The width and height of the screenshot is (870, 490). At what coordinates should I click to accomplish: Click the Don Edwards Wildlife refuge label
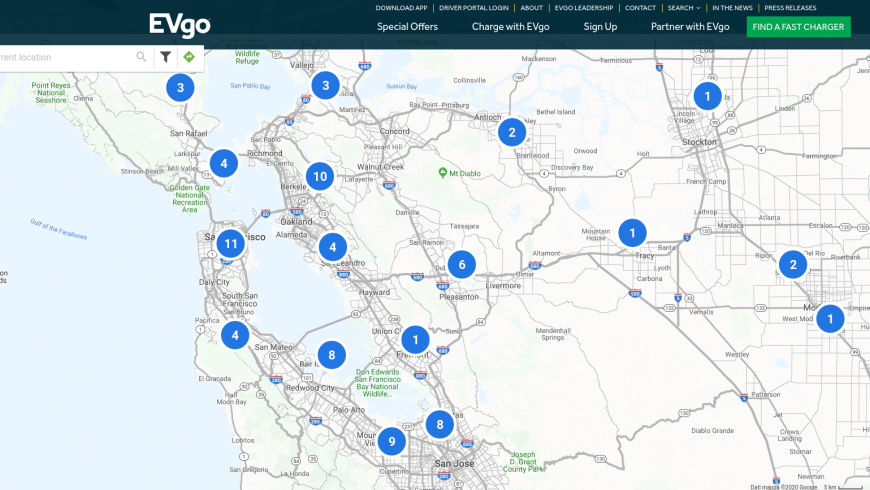point(377,383)
